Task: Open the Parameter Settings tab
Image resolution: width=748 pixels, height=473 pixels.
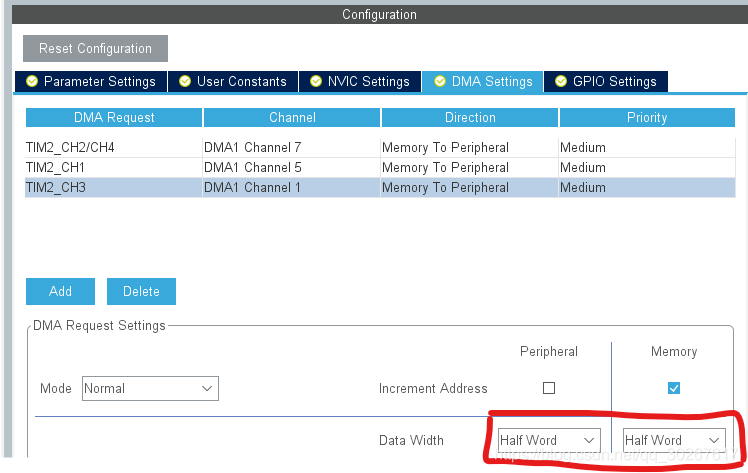Action: tap(91, 82)
